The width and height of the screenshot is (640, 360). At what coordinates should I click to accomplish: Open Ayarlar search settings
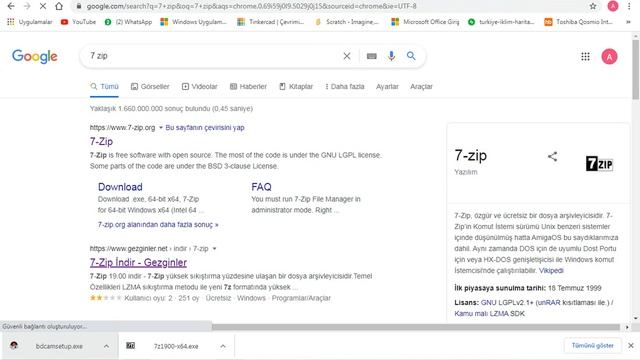(x=387, y=87)
